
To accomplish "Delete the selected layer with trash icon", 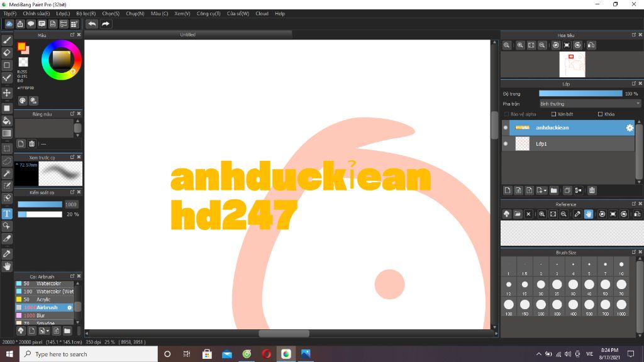I will pos(592,190).
